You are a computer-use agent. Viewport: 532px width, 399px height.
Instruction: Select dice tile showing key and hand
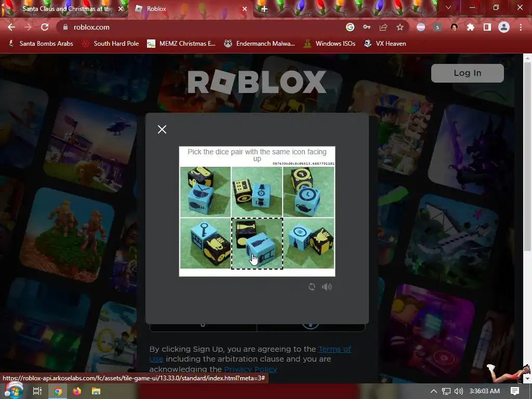point(205,243)
